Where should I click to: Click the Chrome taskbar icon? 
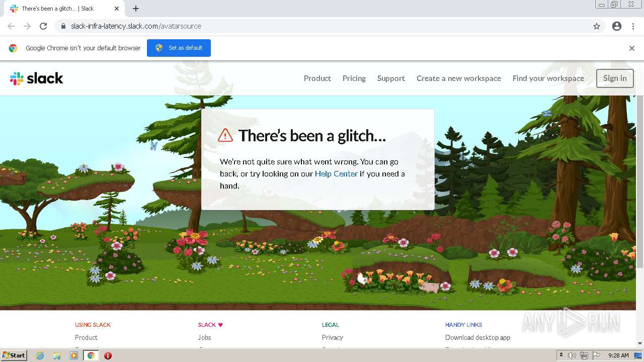click(91, 355)
